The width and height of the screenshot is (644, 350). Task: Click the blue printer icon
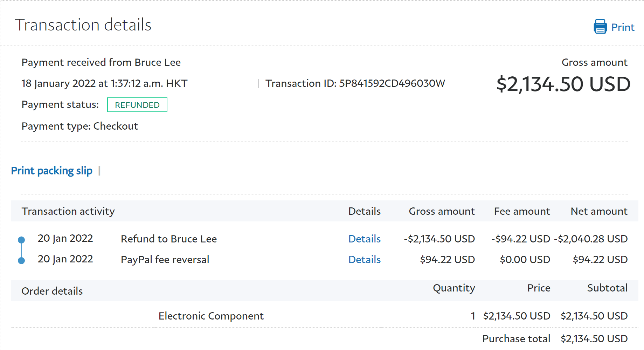(x=600, y=27)
